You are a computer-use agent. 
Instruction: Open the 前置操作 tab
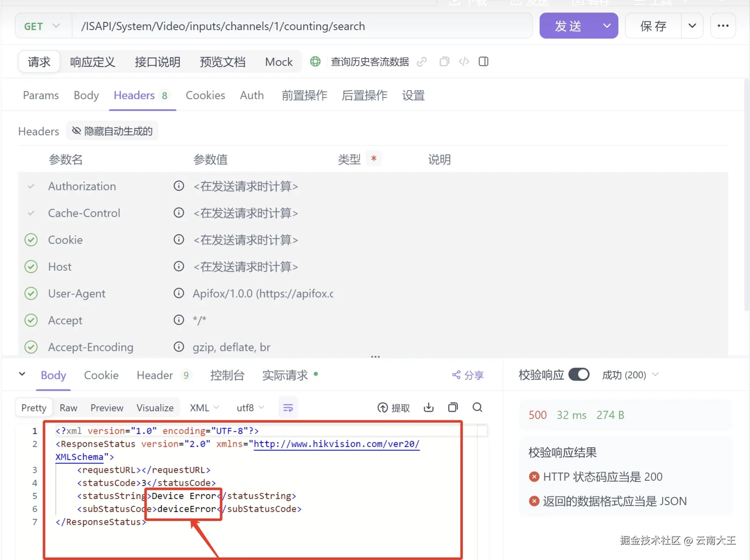tap(305, 95)
